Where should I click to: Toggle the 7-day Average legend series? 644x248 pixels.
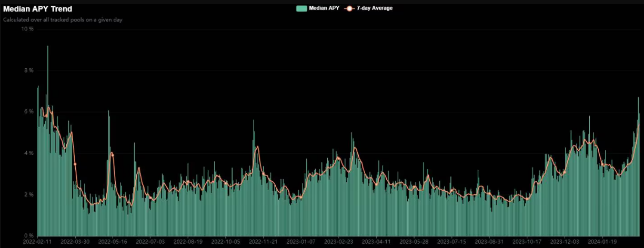(x=368, y=8)
